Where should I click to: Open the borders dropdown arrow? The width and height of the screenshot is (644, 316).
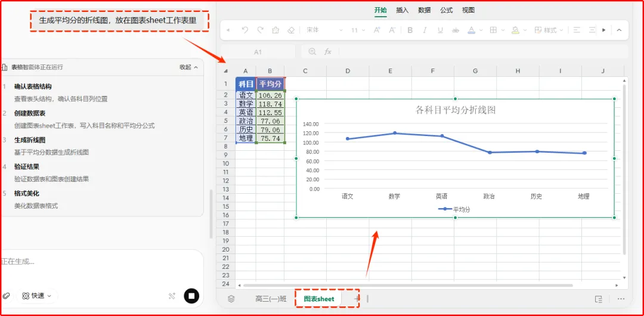(x=503, y=30)
